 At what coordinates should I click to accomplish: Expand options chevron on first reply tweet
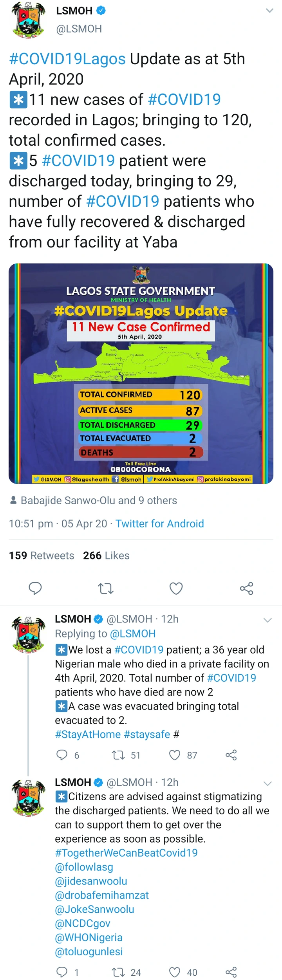[268, 620]
